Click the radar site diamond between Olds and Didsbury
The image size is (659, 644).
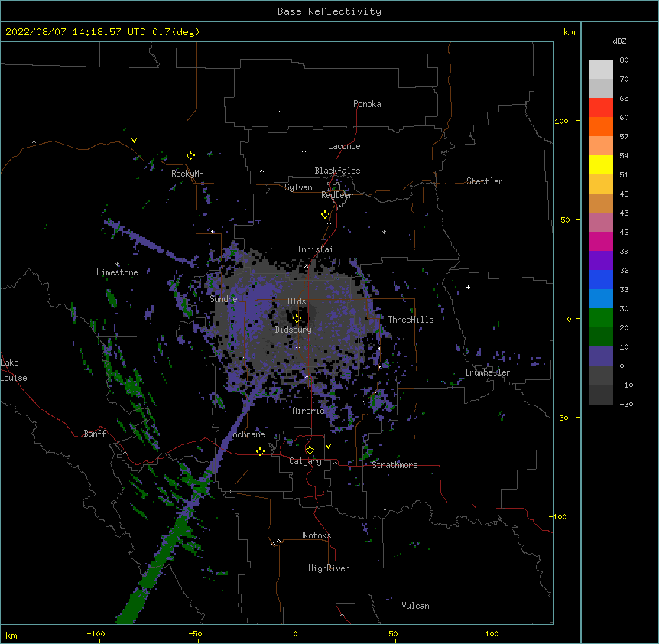click(x=297, y=318)
